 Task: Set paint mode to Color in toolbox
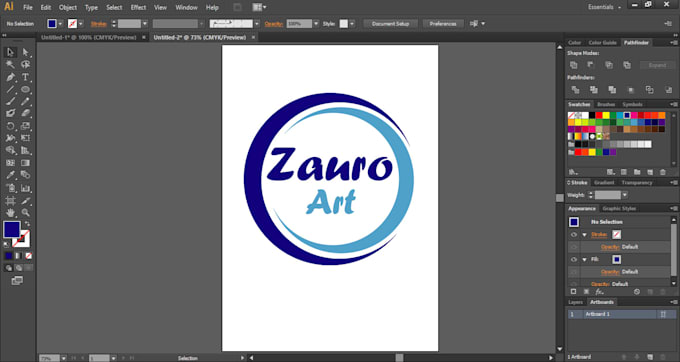click(x=9, y=256)
